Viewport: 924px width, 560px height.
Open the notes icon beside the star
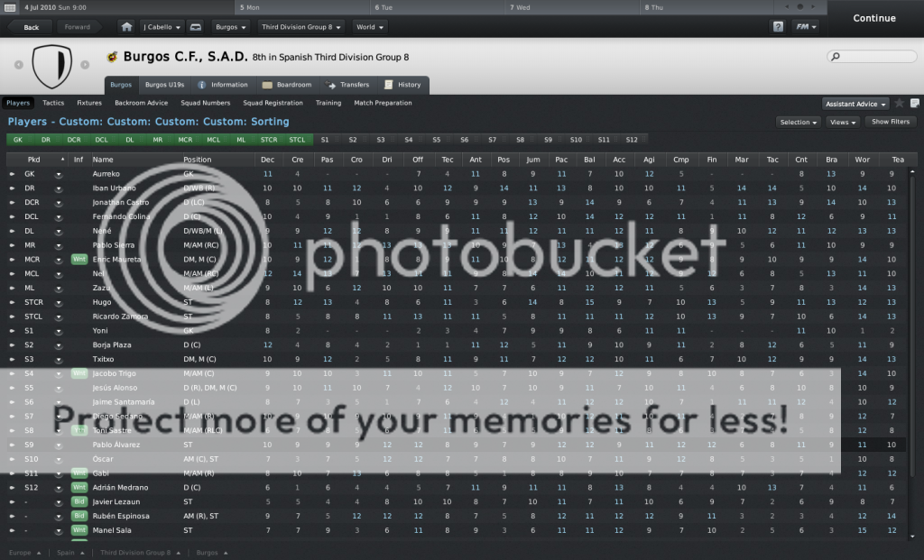[914, 104]
